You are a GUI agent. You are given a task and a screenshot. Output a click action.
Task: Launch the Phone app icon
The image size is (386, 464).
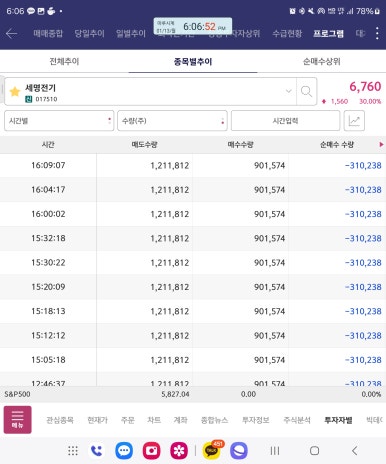click(96, 451)
